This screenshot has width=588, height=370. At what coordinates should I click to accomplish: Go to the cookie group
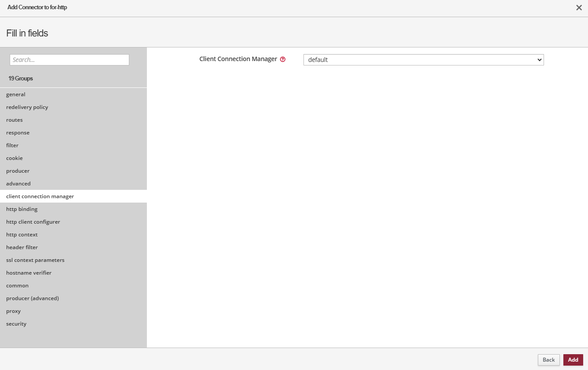point(15,158)
